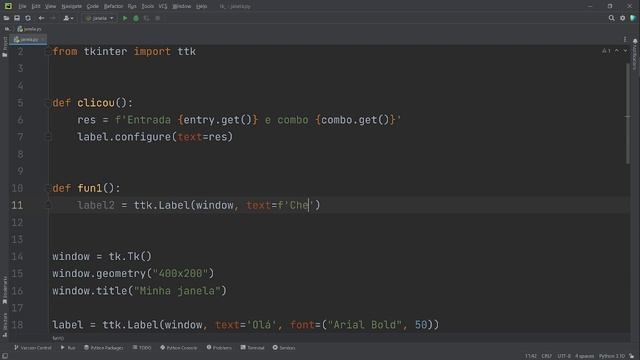Go back with the left arrow icon
The width and height of the screenshot is (640, 360).
(x=41, y=18)
